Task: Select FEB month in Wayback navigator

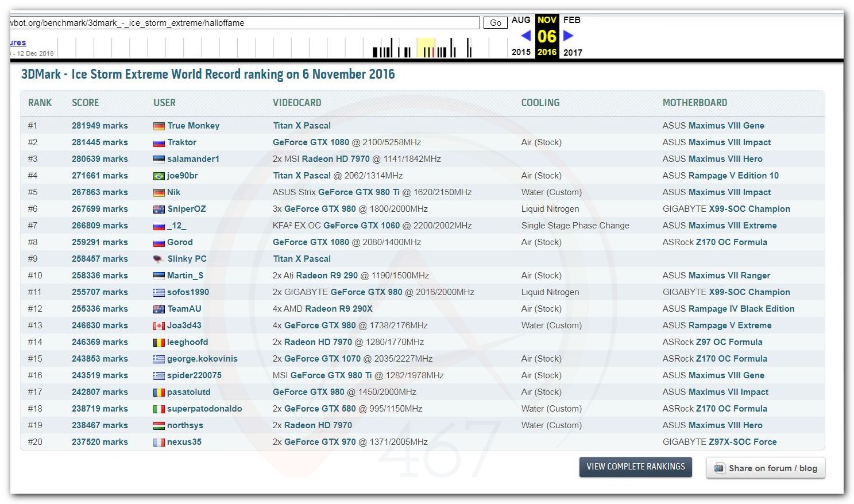Action: pyautogui.click(x=572, y=20)
